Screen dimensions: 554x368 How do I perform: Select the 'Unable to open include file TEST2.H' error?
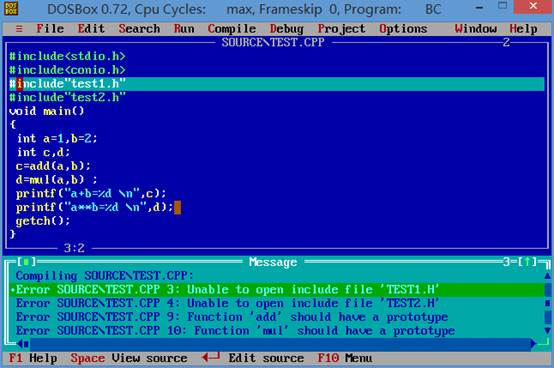277,303
